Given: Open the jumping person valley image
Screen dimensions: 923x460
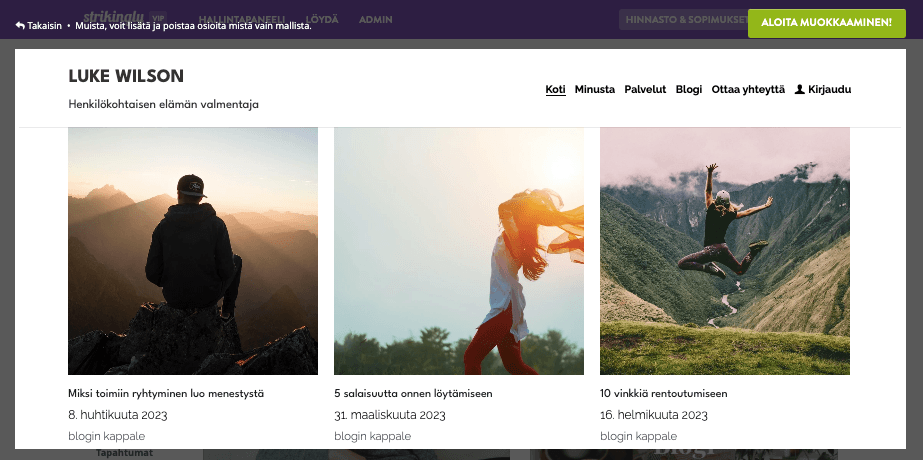Looking at the screenshot, I should [x=725, y=251].
